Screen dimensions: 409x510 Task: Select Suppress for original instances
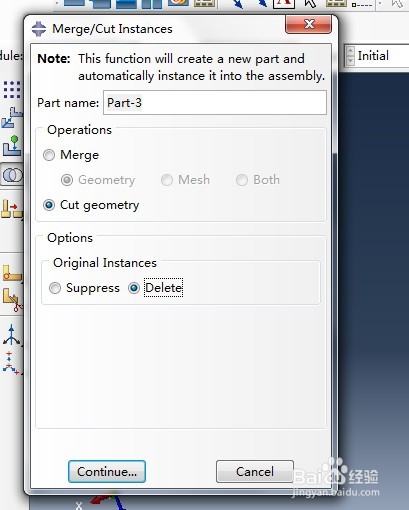[x=55, y=288]
